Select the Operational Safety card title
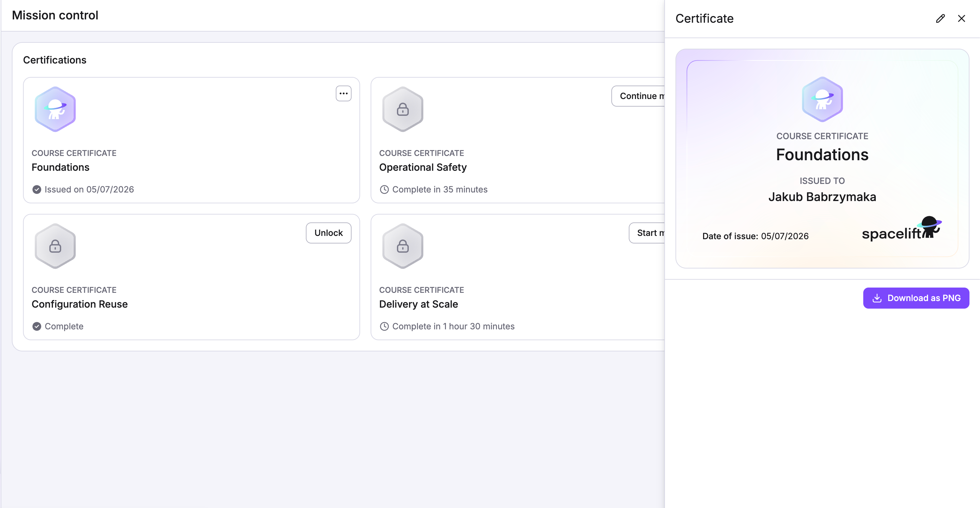This screenshot has height=508, width=980. coord(423,167)
